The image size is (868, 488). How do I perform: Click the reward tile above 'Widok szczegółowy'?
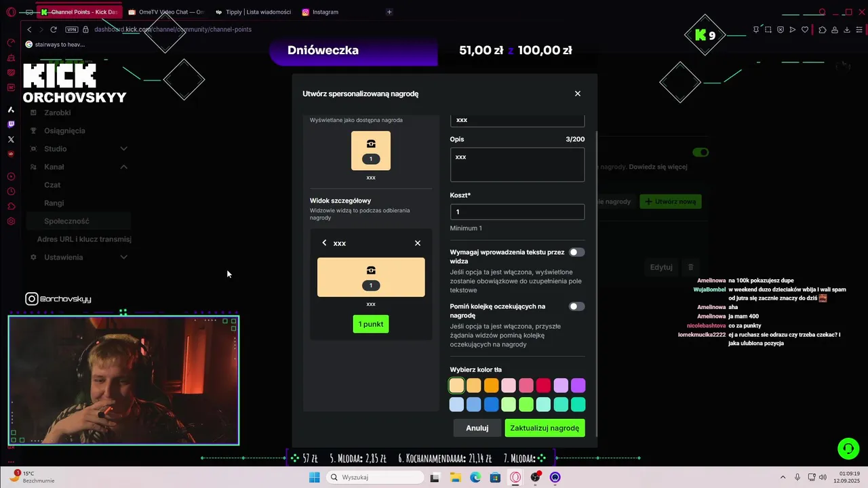[371, 150]
